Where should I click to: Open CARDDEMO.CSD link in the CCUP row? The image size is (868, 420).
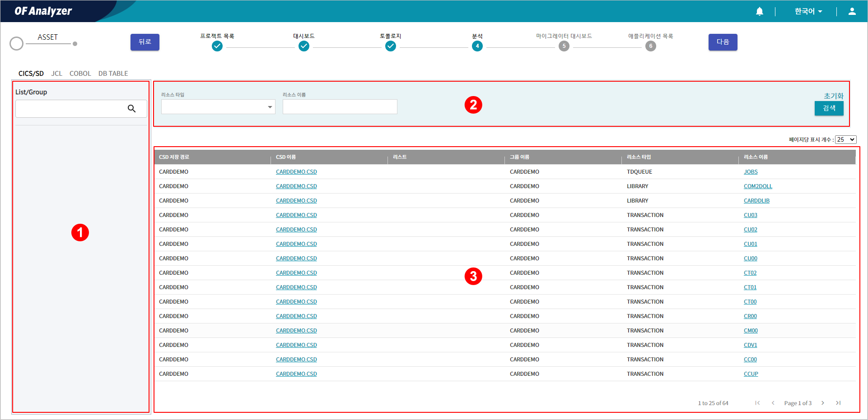click(296, 374)
